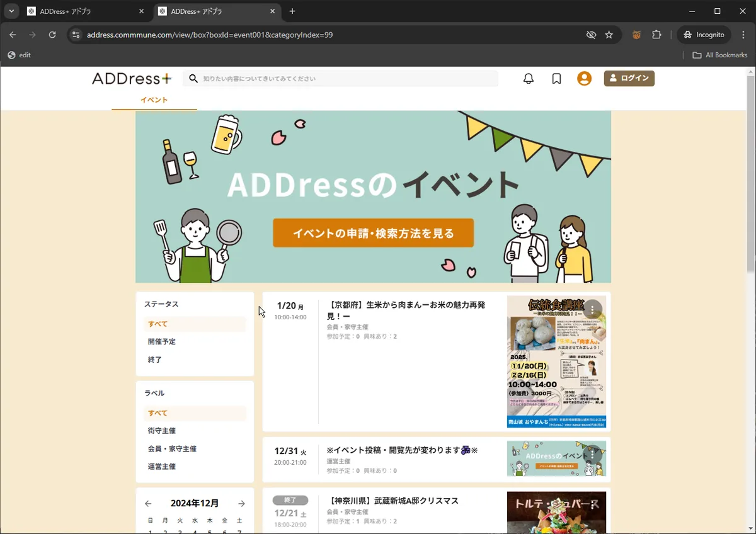Click the orange user profile avatar
This screenshot has width=756, height=534.
click(x=584, y=79)
